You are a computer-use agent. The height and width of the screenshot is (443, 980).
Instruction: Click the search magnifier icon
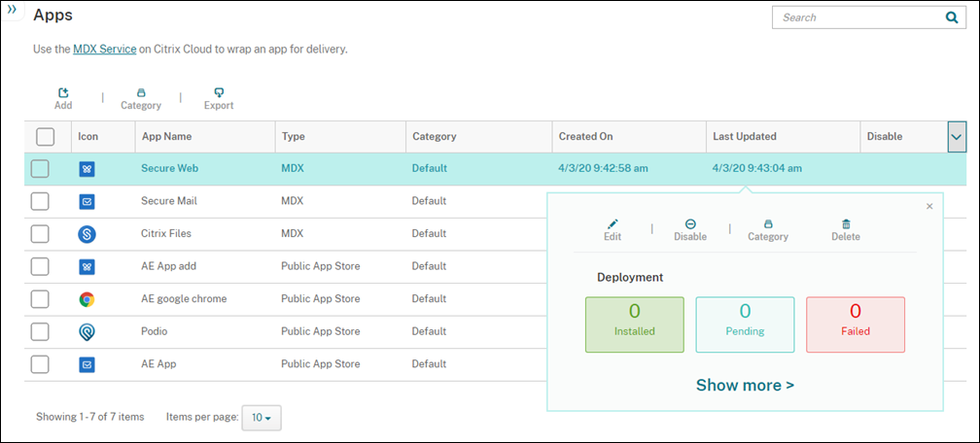(x=951, y=17)
